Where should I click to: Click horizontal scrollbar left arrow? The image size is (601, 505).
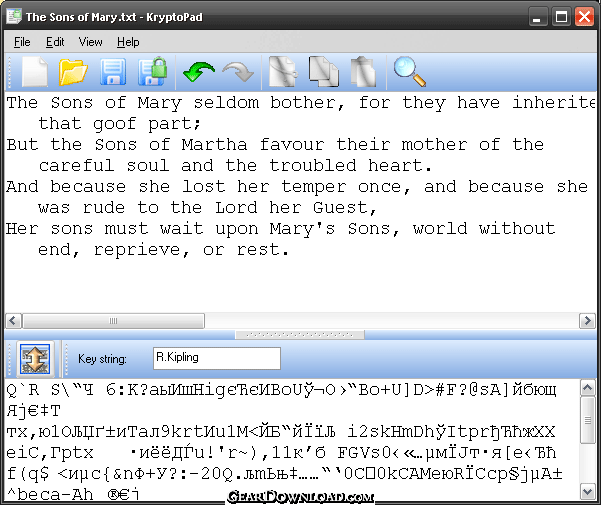pyautogui.click(x=13, y=320)
